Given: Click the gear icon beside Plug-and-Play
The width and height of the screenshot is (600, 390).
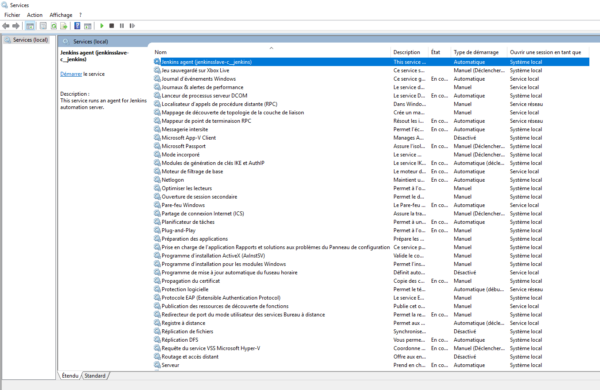Looking at the screenshot, I should 157,230.
